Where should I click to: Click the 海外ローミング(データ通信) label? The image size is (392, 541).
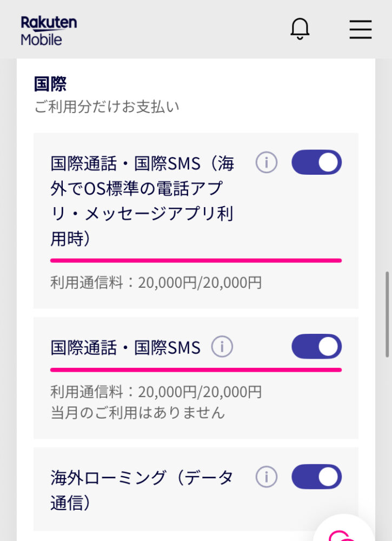point(142,490)
